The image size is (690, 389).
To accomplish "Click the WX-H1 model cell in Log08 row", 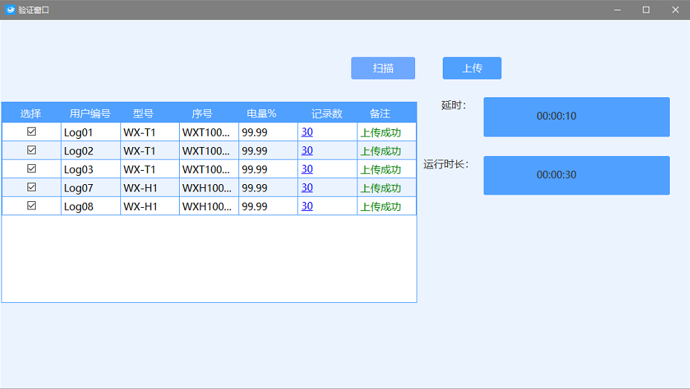I will click(x=150, y=206).
